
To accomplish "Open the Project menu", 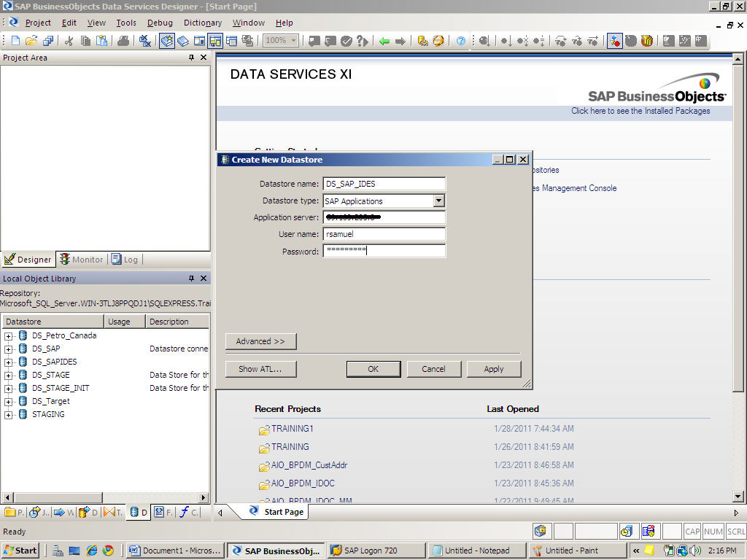I will [38, 23].
